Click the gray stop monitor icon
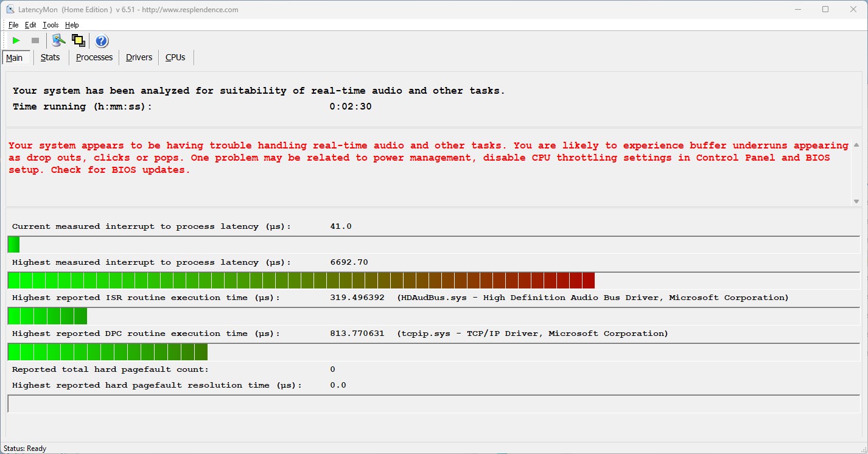 pyautogui.click(x=35, y=41)
